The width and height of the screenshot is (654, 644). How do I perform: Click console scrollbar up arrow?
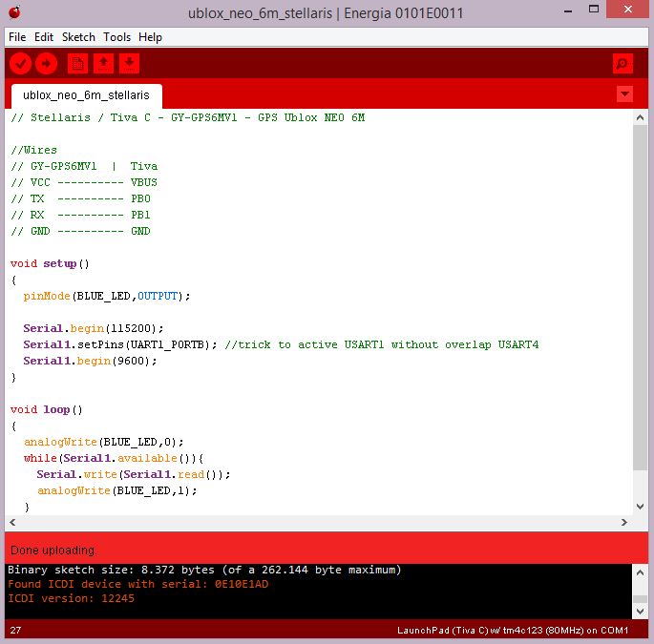[x=640, y=572]
